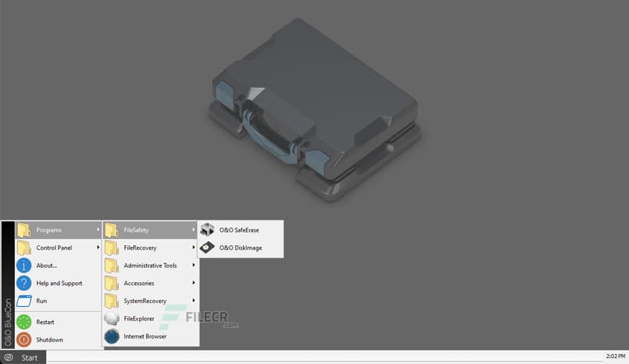Image resolution: width=629 pixels, height=364 pixels.
Task: Expand the FileRecovery submenu arrow
Action: coord(193,247)
